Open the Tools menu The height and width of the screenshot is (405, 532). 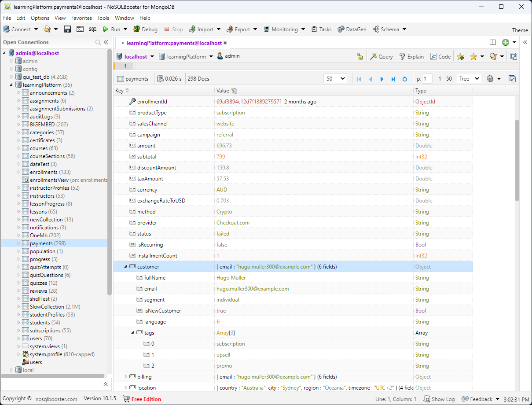[x=103, y=18]
